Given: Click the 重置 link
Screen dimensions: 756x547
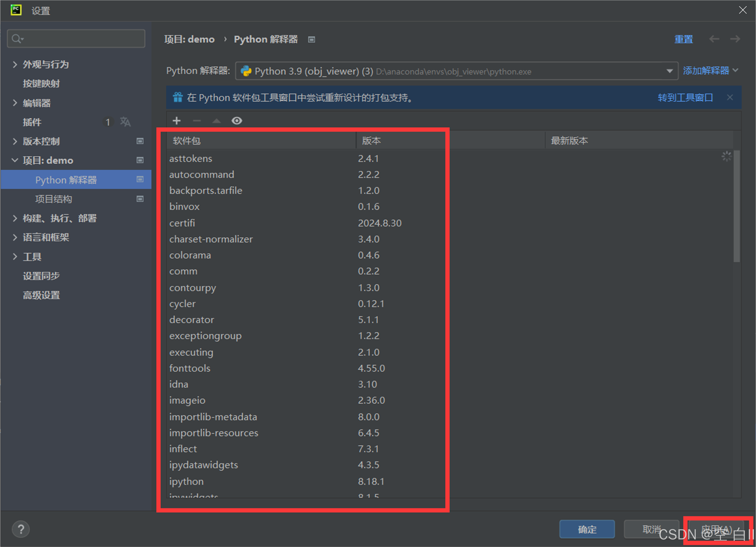Looking at the screenshot, I should click(x=683, y=39).
